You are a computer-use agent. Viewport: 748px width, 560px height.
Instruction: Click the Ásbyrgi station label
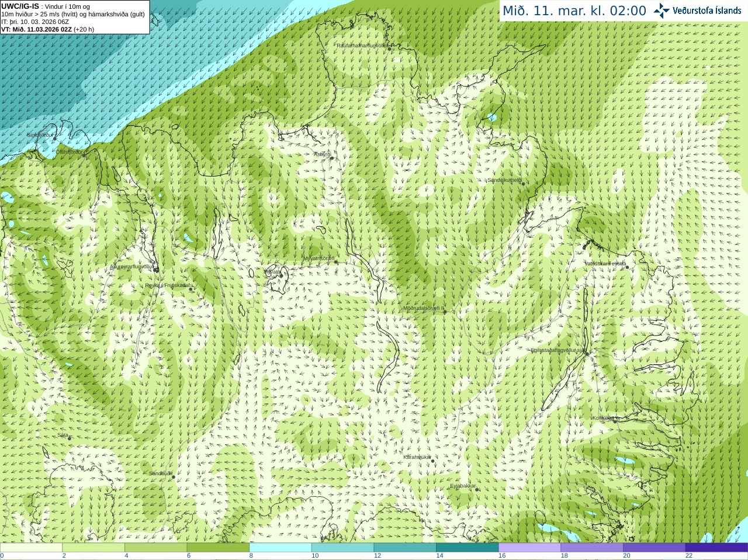pos(322,154)
